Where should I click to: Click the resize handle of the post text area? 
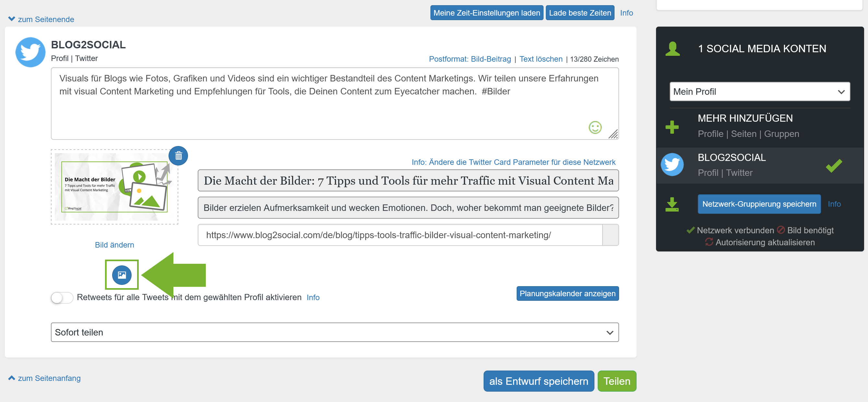[613, 134]
